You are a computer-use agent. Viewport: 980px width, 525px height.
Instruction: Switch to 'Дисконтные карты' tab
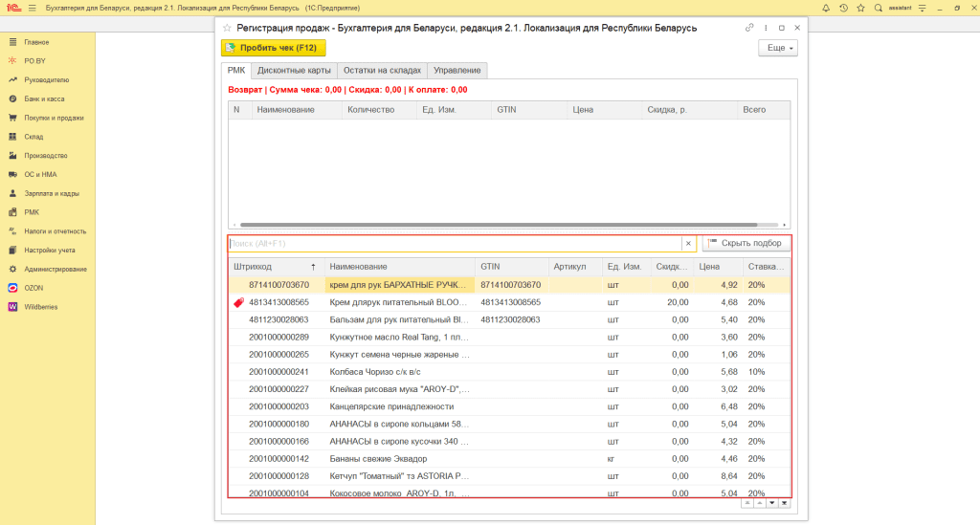pyautogui.click(x=295, y=71)
